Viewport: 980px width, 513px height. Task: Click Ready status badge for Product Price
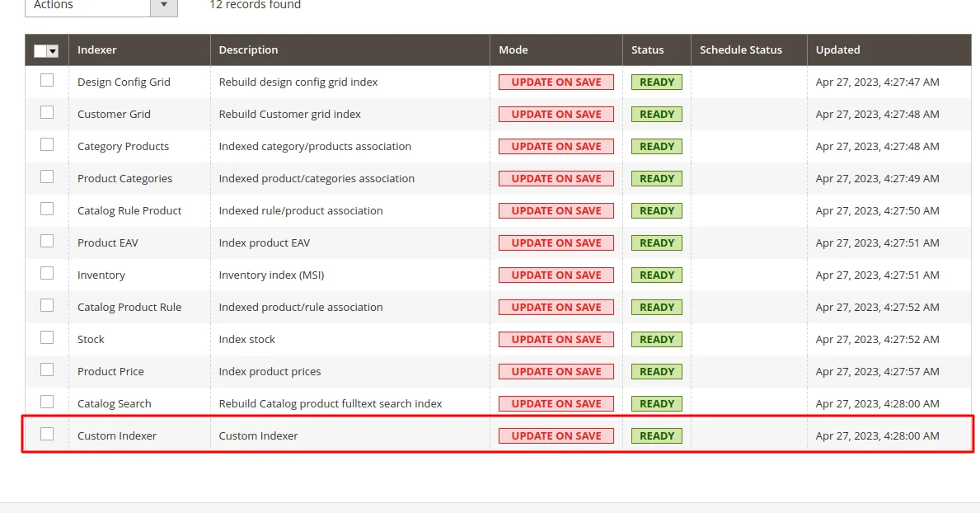[657, 372]
